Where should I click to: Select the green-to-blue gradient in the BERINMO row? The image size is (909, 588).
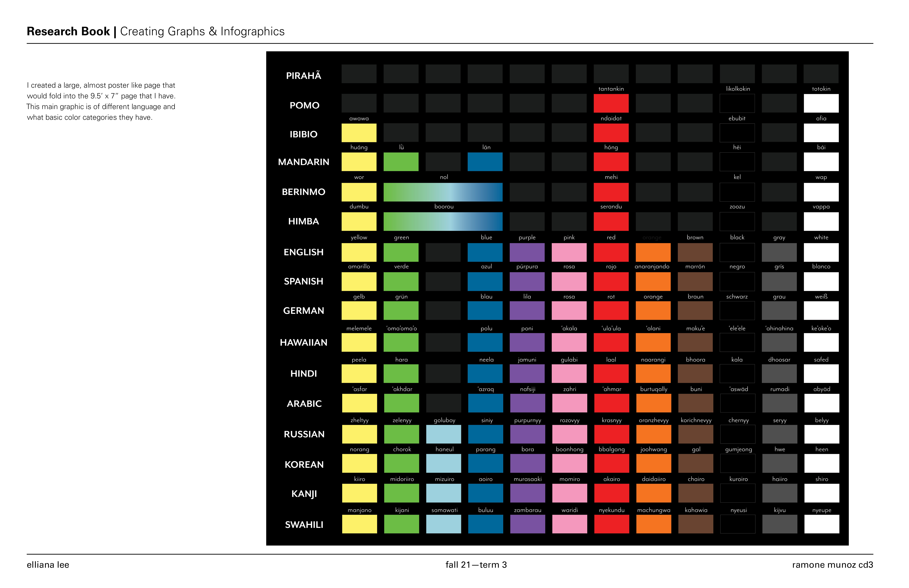443,192
